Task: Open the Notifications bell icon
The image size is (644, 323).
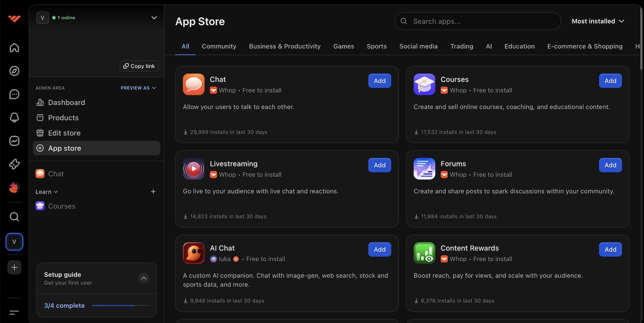Action: point(14,118)
